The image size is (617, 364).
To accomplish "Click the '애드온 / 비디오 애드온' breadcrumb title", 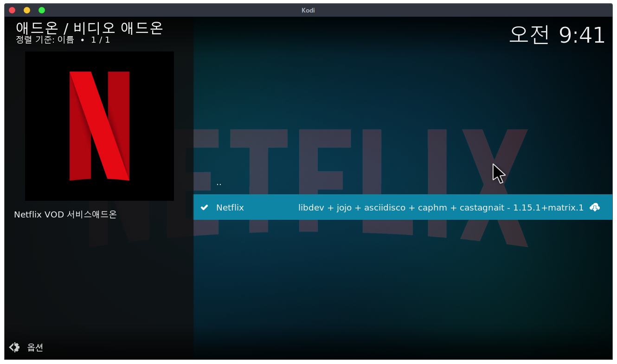I will click(x=89, y=28).
